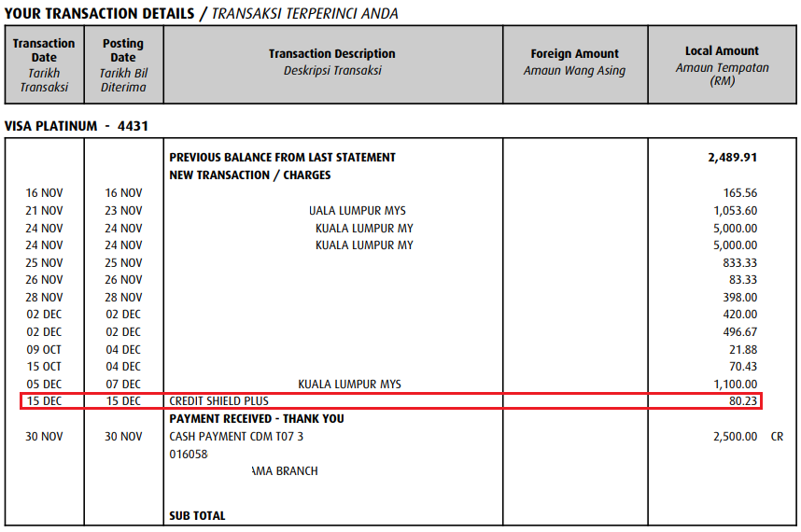Click the 'SUB TOTAL' label

[197, 515]
